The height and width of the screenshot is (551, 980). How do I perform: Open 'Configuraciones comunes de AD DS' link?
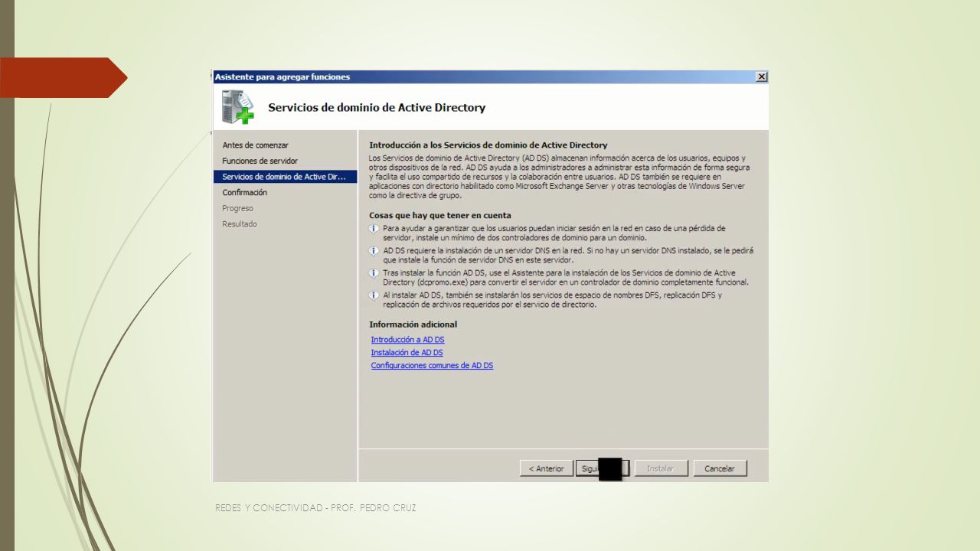point(432,366)
